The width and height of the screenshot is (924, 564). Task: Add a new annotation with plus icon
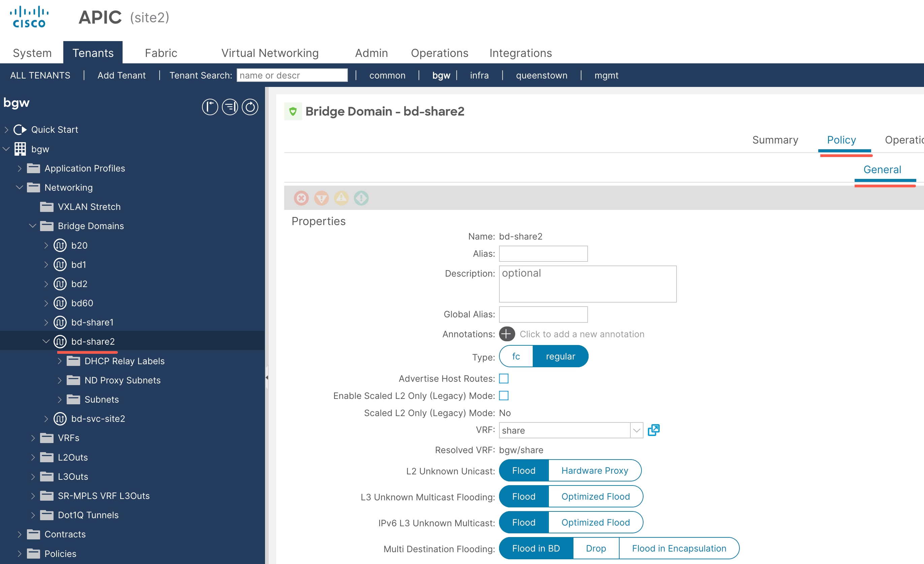coord(507,334)
